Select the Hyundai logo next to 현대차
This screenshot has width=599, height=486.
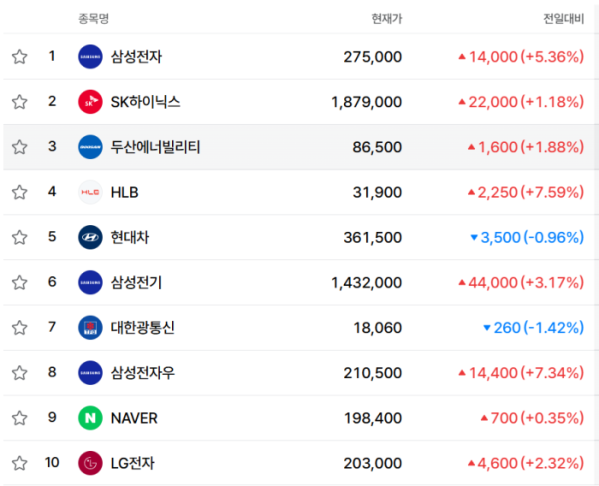90,237
